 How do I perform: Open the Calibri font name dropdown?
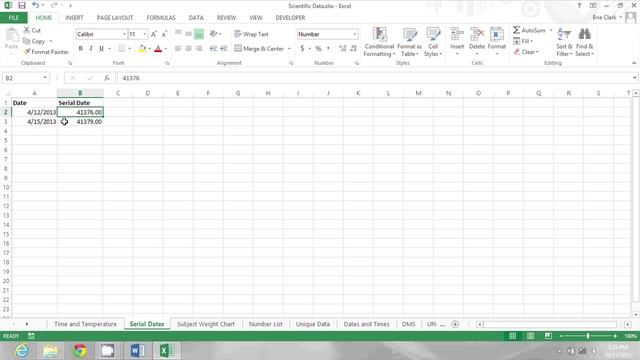124,34
